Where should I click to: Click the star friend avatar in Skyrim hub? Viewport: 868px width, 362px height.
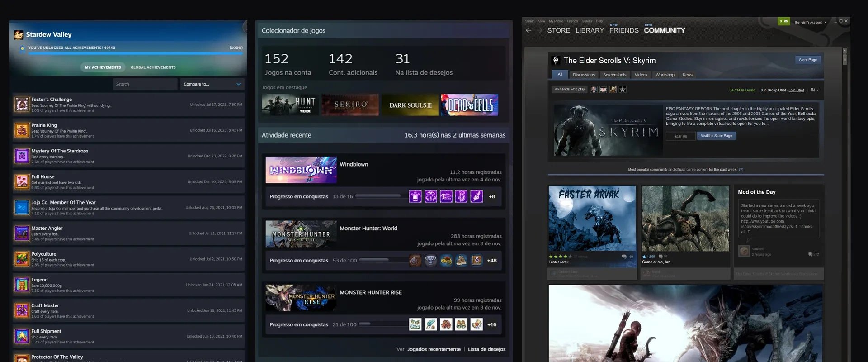623,90
